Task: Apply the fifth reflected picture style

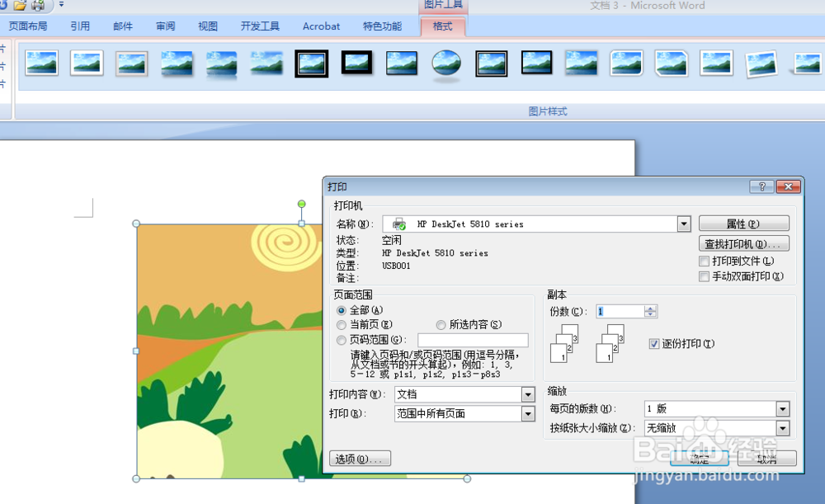Action: [221, 64]
